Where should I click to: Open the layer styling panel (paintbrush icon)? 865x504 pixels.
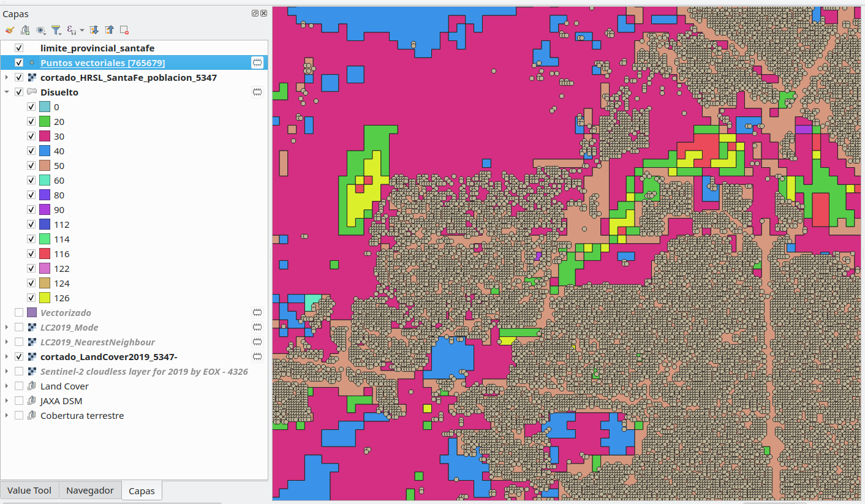[x=9, y=29]
